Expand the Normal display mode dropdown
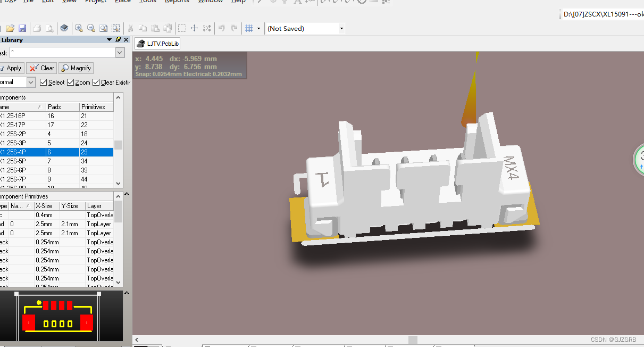This screenshot has width=644, height=347. 30,82
